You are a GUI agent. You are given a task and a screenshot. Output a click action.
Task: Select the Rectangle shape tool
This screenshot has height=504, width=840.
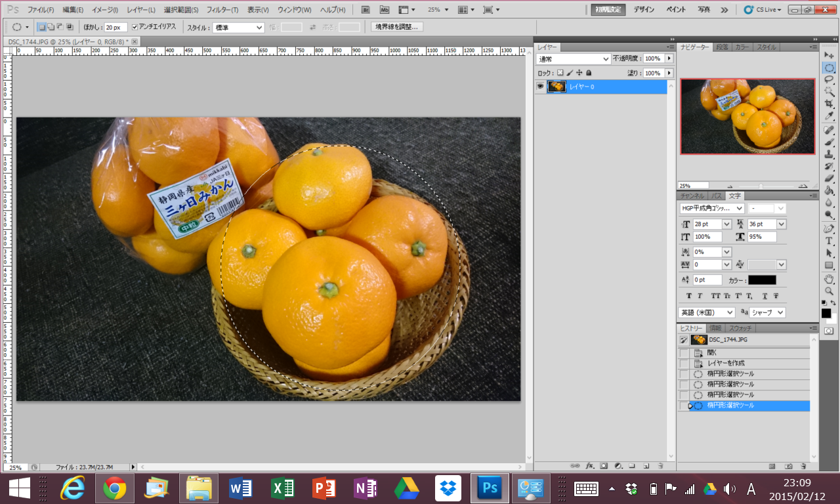pyautogui.click(x=829, y=265)
